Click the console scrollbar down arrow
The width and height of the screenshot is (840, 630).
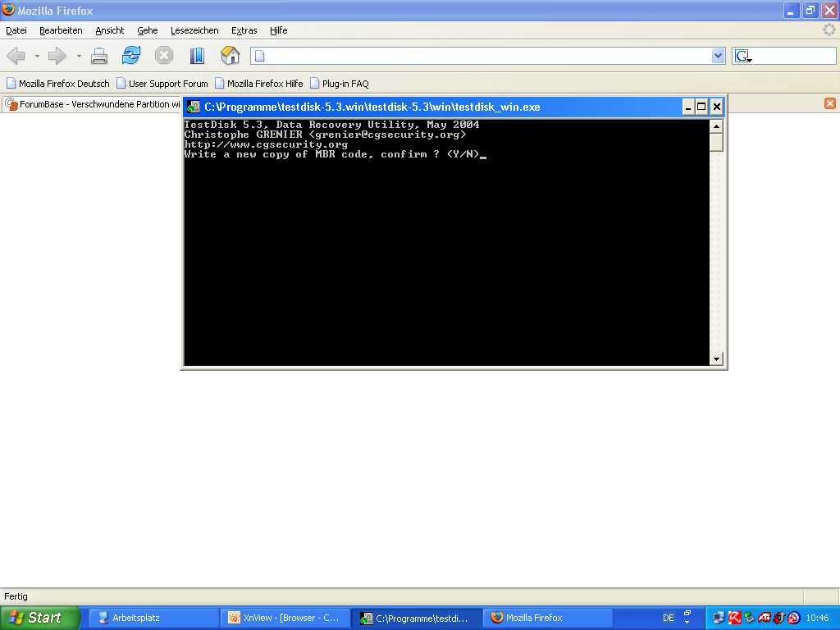click(x=716, y=359)
